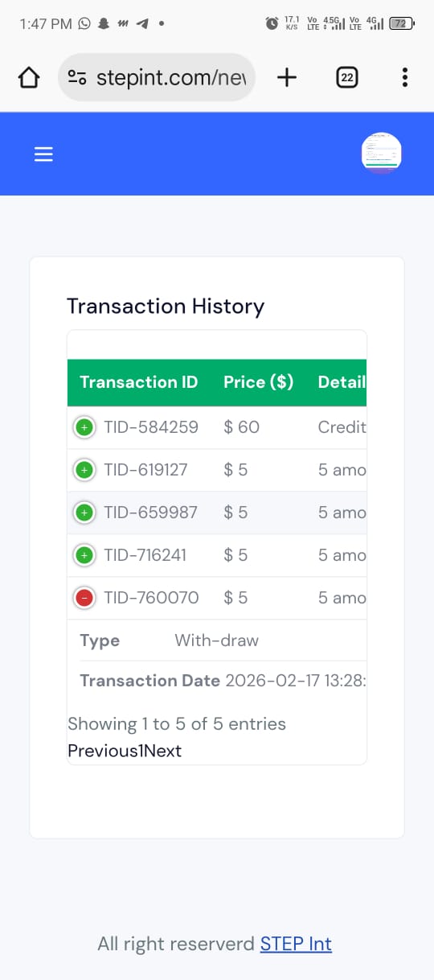This screenshot has height=980, width=434.
Task: Collapse row TID-760070 with red minus
Action: (x=84, y=598)
